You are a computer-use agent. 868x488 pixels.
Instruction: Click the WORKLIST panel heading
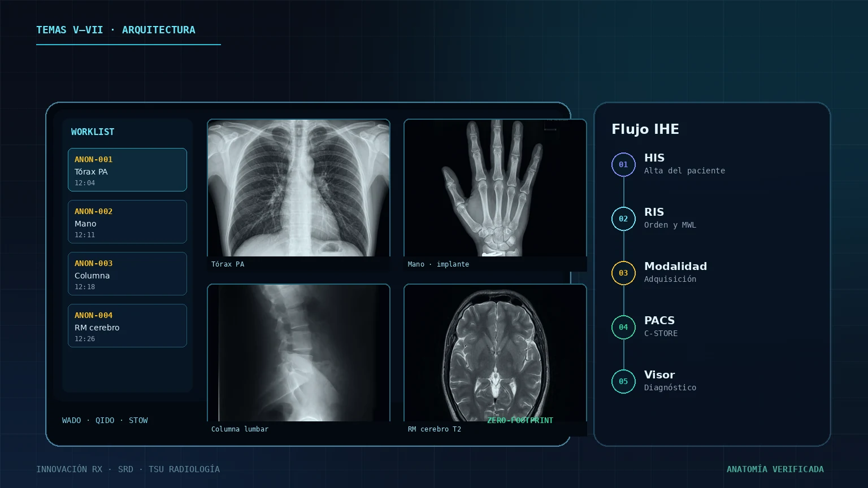[93, 132]
